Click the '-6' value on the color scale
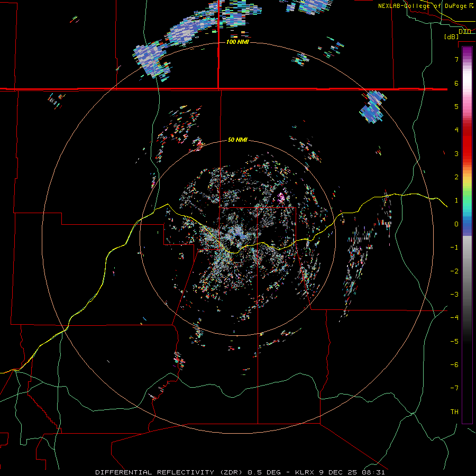 [454, 365]
